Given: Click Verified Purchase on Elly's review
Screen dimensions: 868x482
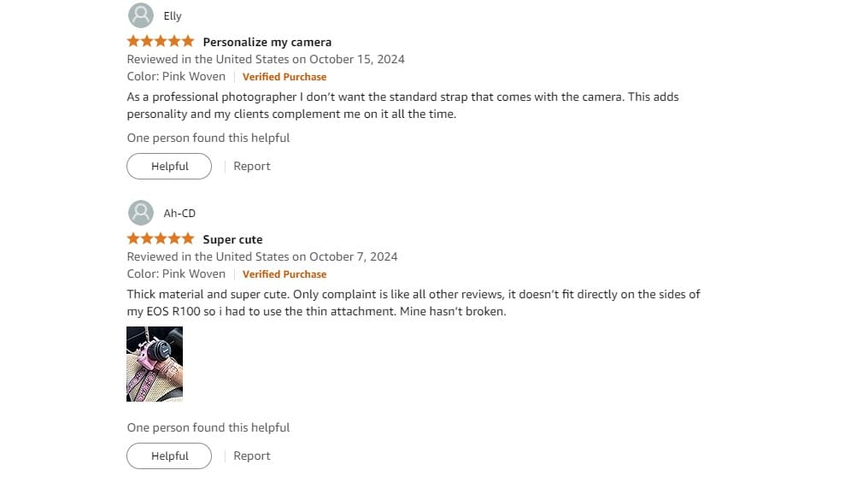Looking at the screenshot, I should tap(284, 77).
